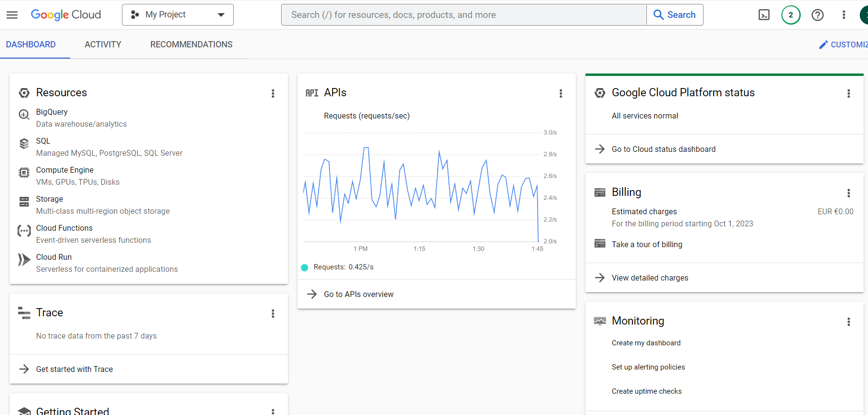This screenshot has height=415, width=868.
Task: Click the Getting Started graduation cap icon
Action: [24, 412]
